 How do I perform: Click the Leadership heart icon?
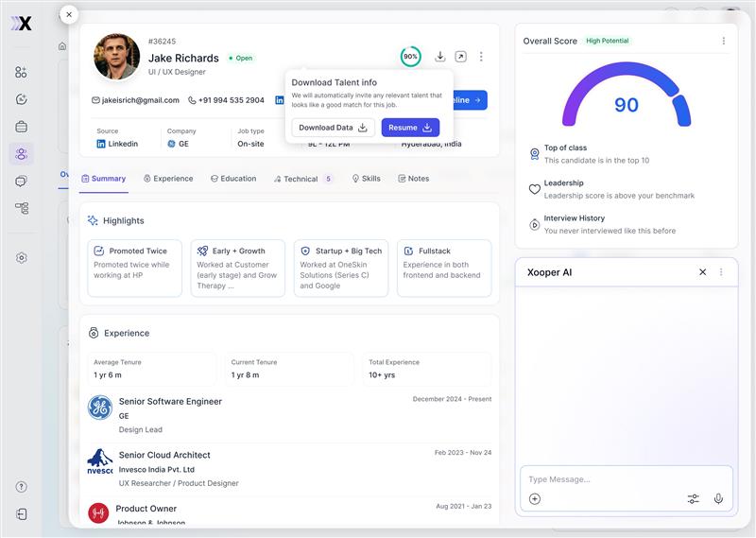[534, 189]
